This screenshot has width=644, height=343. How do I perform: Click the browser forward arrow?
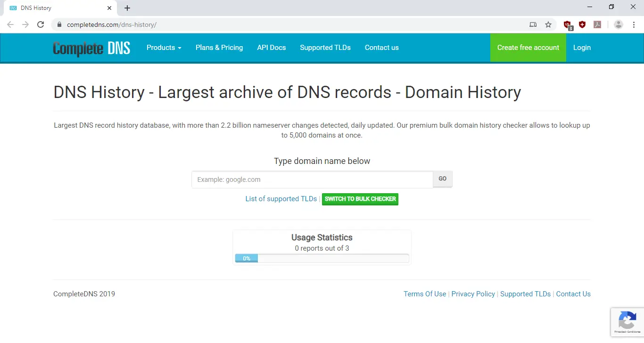point(25,24)
